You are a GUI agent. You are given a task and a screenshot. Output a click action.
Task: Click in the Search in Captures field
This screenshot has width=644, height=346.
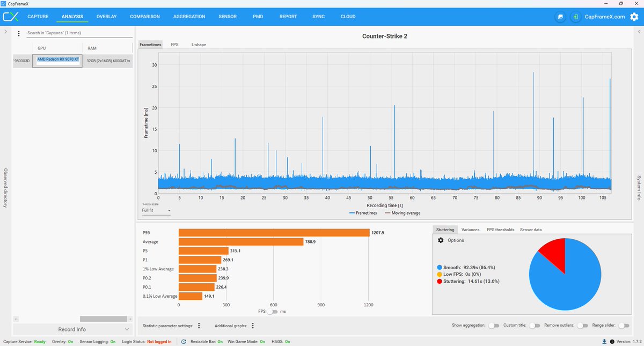(79, 33)
